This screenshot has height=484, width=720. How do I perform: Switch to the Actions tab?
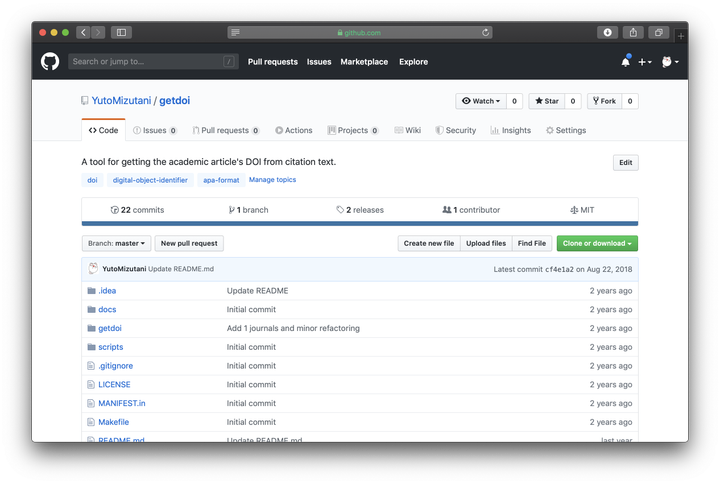[x=294, y=130]
